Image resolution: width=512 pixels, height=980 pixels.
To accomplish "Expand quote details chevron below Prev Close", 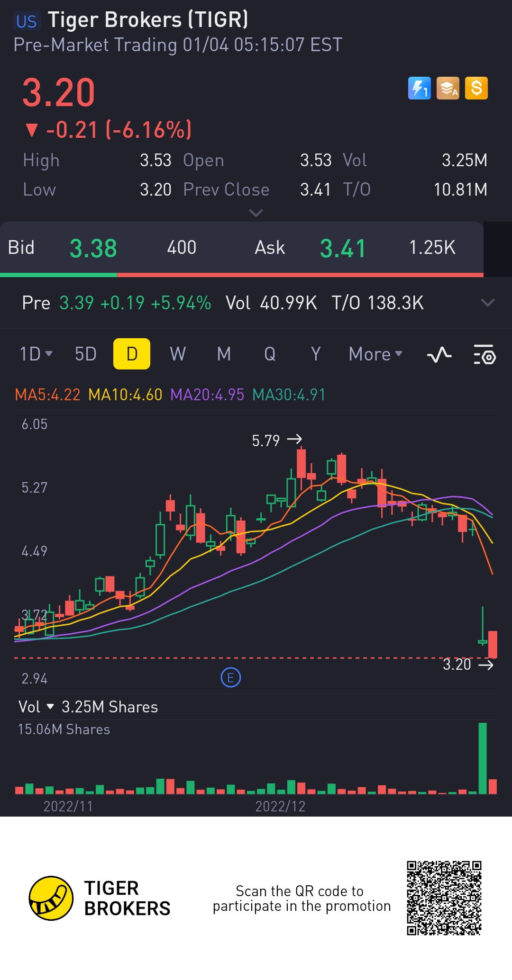I will tap(256, 213).
